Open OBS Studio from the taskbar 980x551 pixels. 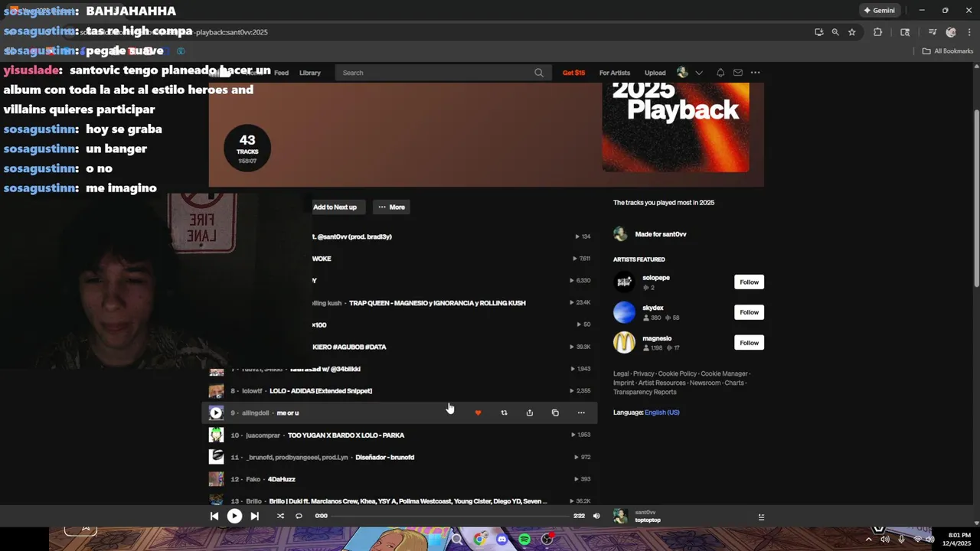click(547, 540)
